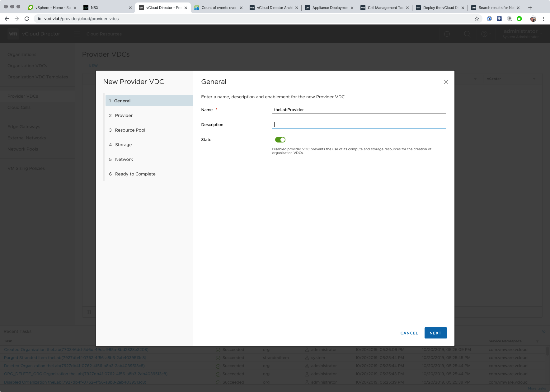Click the blue download extension icon
The height and width of the screenshot is (392, 550).
pos(499,19)
